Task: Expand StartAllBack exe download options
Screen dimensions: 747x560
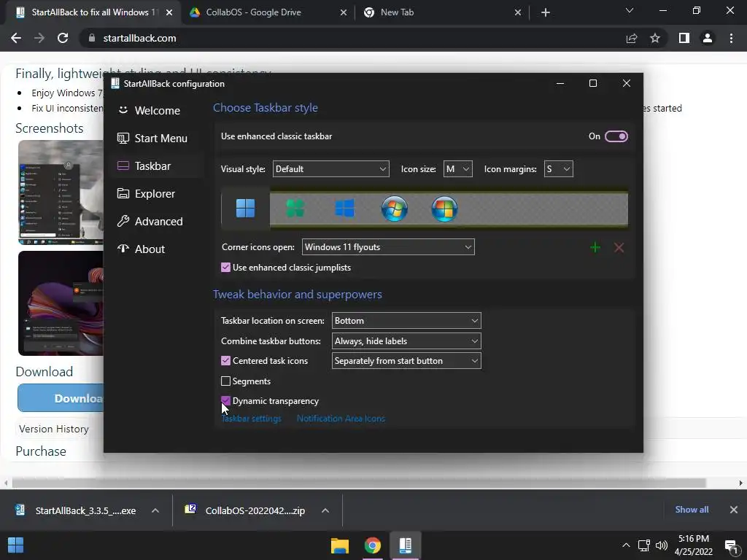Action: coord(155,510)
